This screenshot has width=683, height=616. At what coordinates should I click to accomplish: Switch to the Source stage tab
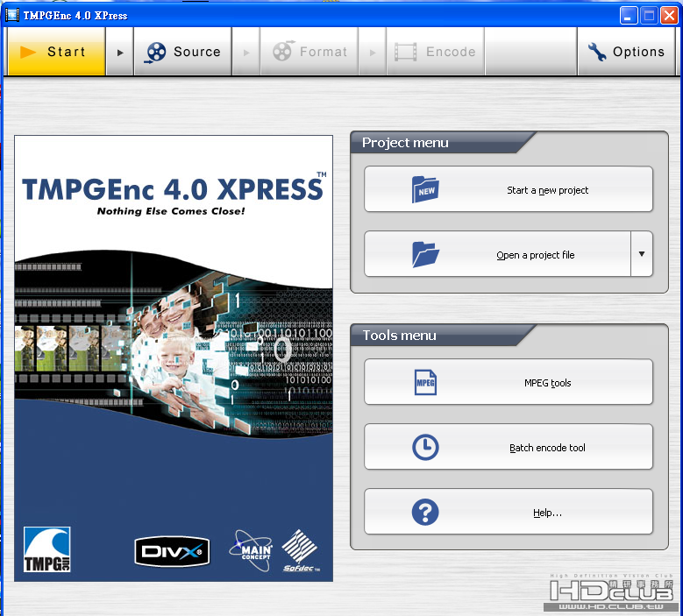183,52
